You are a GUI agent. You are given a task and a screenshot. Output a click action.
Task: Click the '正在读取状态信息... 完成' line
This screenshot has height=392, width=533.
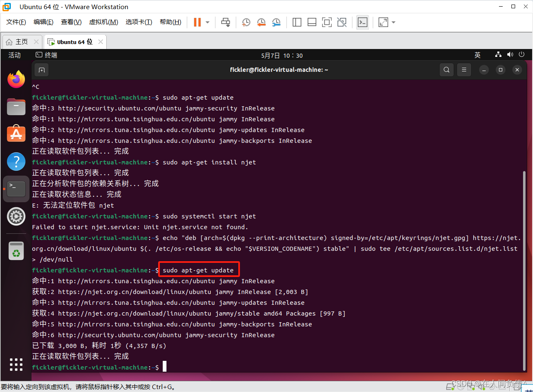click(x=77, y=195)
